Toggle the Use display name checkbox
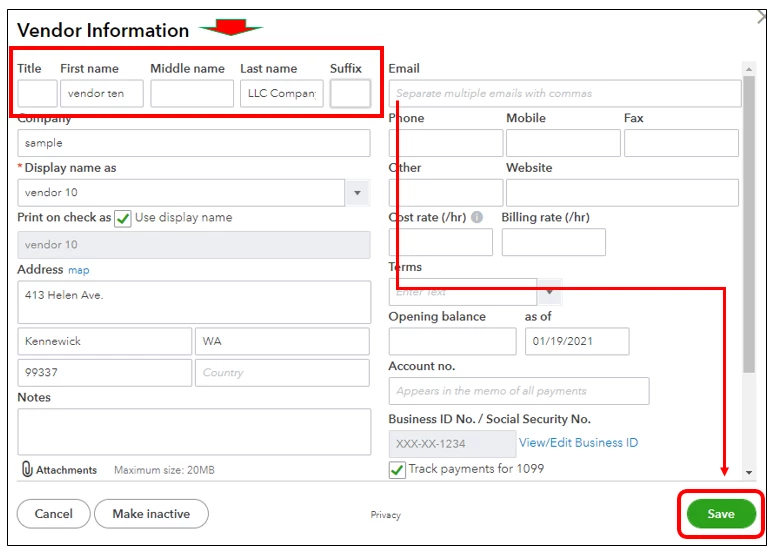775x557 pixels. click(123, 218)
